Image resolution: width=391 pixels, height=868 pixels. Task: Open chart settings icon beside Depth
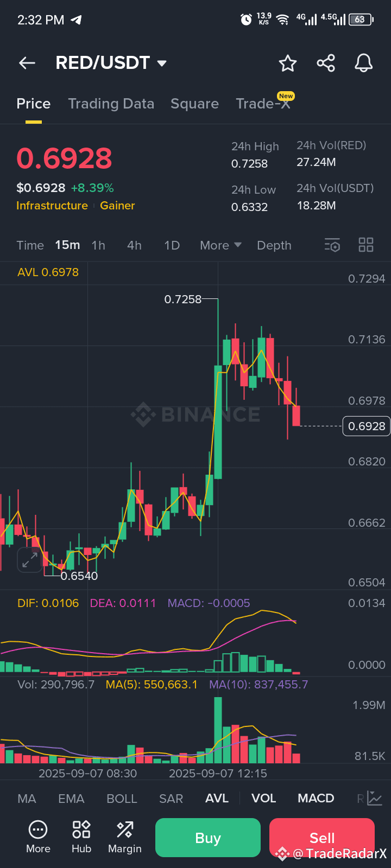click(x=332, y=245)
